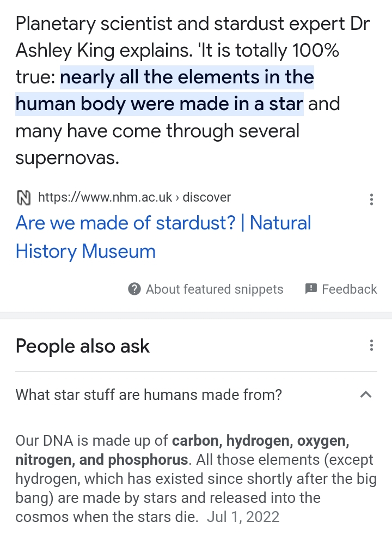
Task: Click the 'About featured snippets' text
Action: (215, 289)
